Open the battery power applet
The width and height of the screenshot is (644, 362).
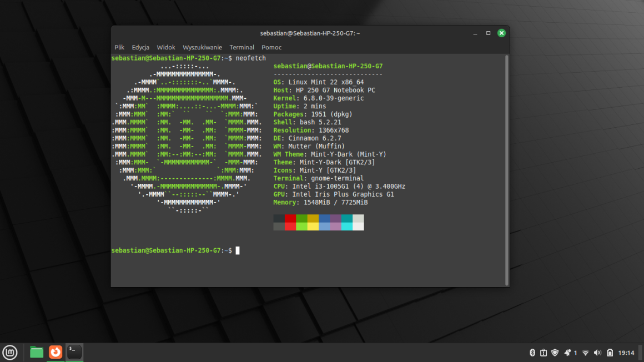pos(610,353)
